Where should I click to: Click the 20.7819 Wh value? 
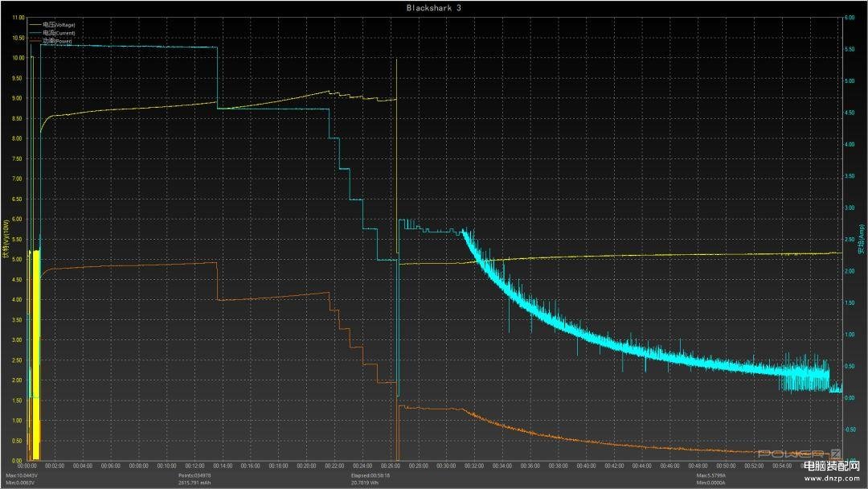(x=365, y=483)
